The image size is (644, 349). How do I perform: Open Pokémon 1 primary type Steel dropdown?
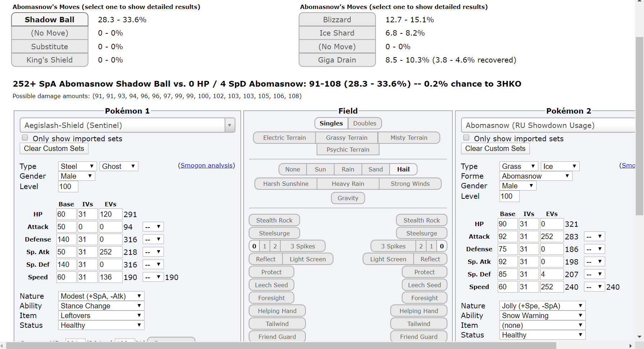click(77, 166)
